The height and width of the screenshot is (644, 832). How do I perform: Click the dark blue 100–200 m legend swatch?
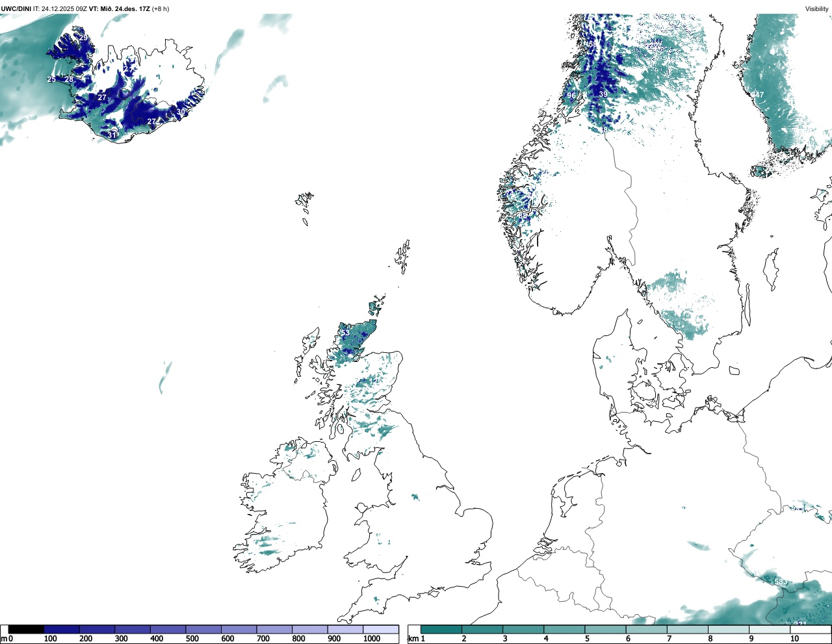pos(62,629)
